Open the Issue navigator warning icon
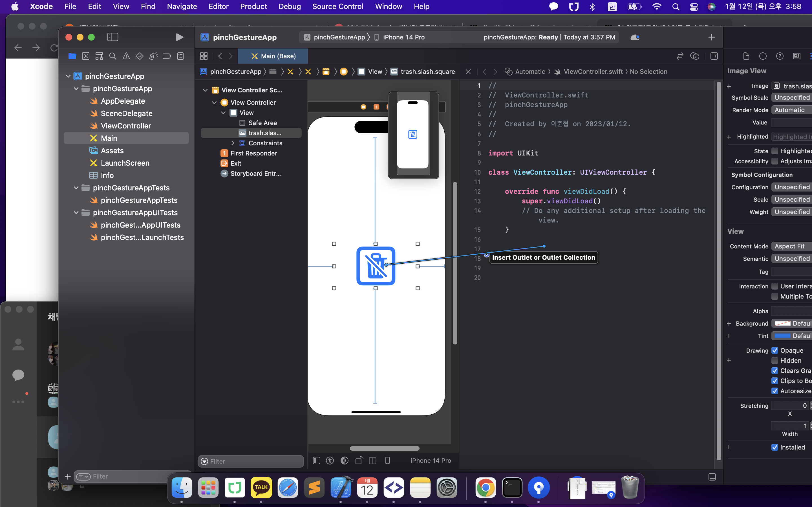The image size is (812, 507). 126,56
